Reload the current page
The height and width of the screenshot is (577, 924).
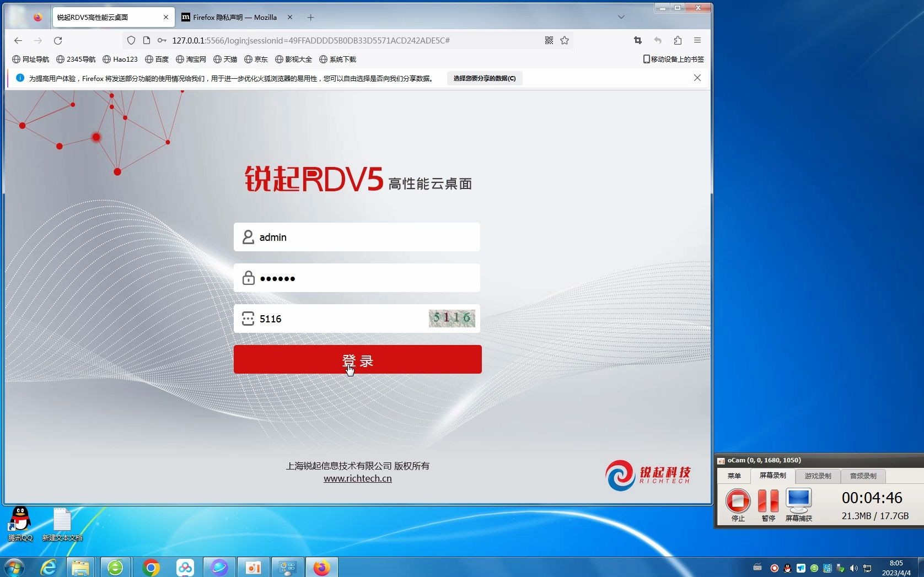[58, 40]
